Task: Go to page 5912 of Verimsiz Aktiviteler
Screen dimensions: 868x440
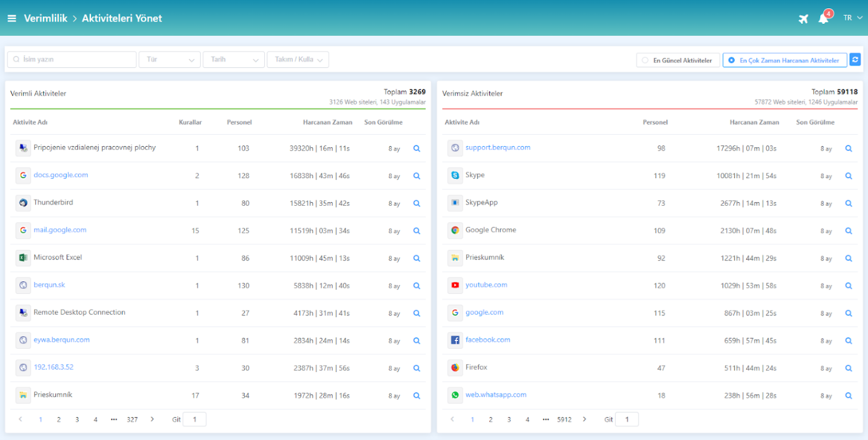Action: click(x=564, y=419)
